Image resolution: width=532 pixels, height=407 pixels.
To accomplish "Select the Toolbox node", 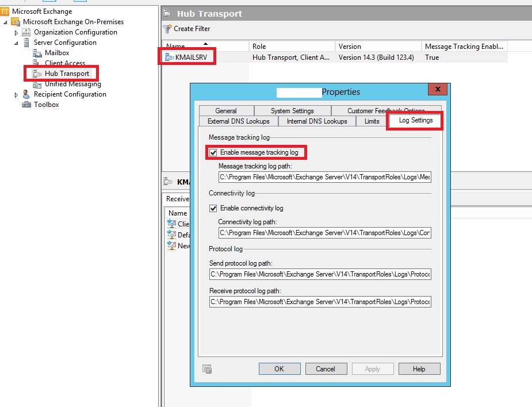I will [x=47, y=105].
